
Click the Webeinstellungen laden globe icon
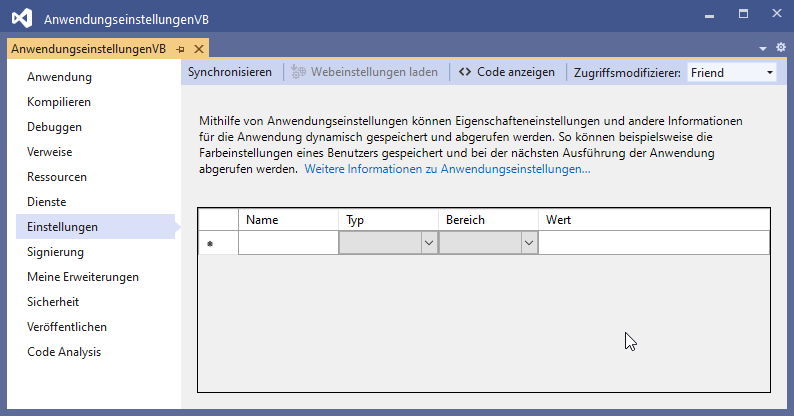tap(298, 72)
